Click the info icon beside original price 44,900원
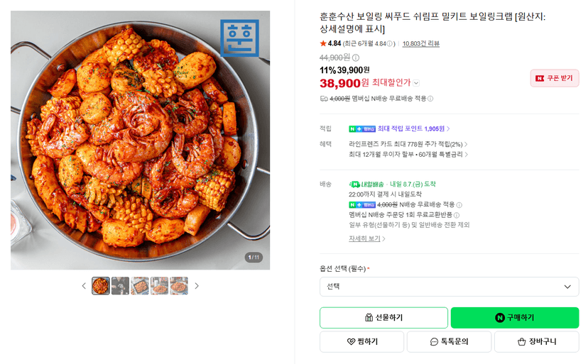 coord(356,57)
